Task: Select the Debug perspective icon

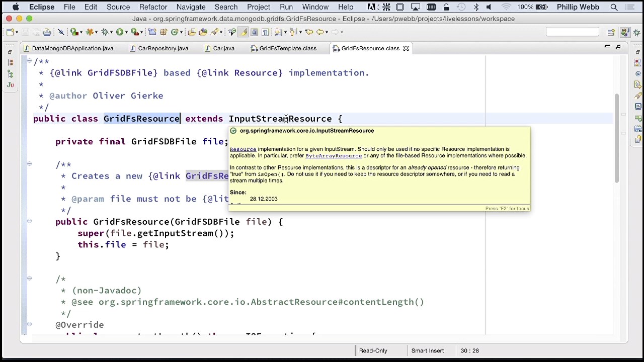Action: pyautogui.click(x=636, y=32)
